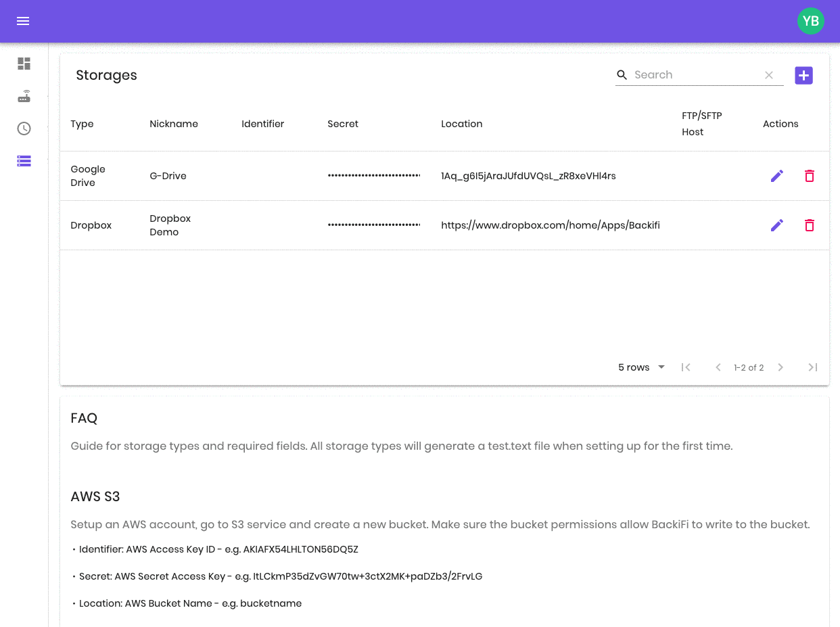Viewport: 840px width, 627px height.
Task: Open the clock schedules sidebar icon
Action: click(24, 129)
